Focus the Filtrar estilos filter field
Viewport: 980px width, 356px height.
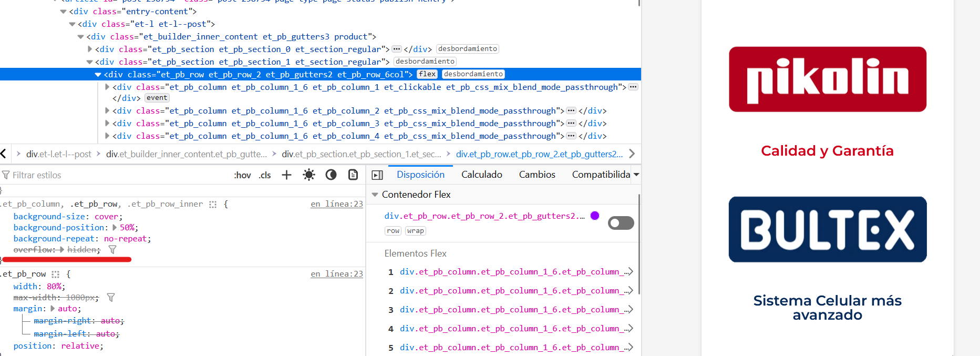[116, 175]
